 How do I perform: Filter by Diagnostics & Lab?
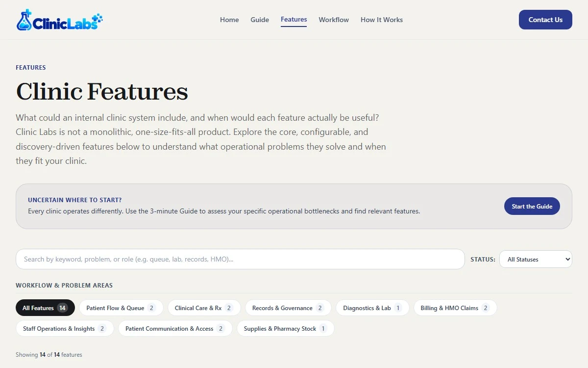click(x=372, y=308)
